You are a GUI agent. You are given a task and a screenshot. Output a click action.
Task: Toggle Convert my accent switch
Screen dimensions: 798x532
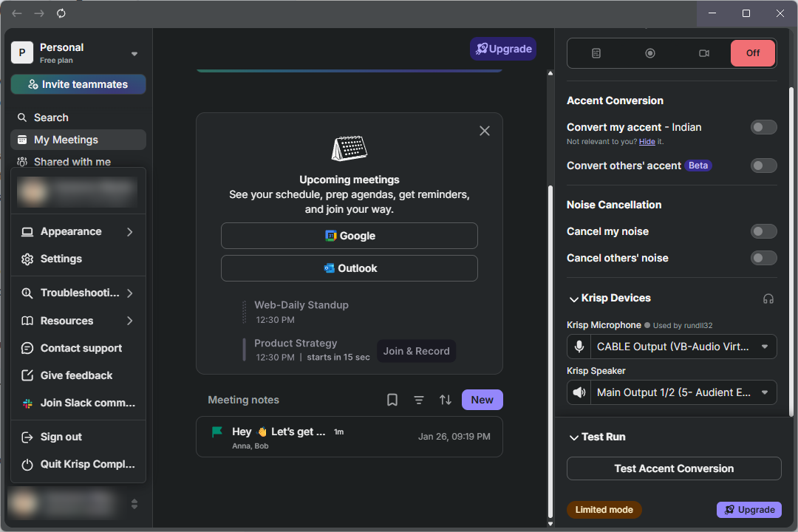coord(763,127)
